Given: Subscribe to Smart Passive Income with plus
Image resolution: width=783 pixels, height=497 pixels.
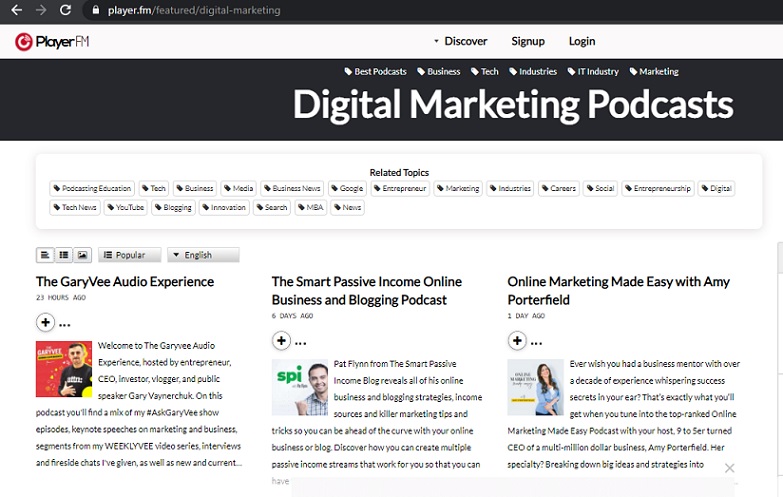Looking at the screenshot, I should (x=281, y=341).
